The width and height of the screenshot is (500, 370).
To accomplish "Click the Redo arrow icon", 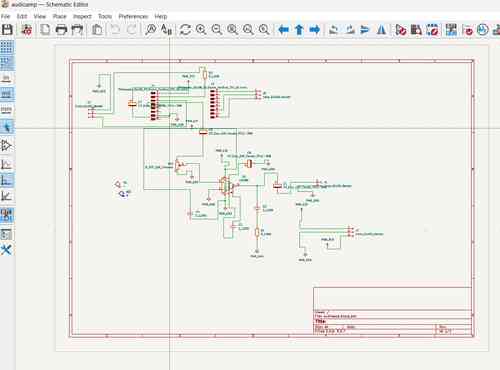I will 132,30.
